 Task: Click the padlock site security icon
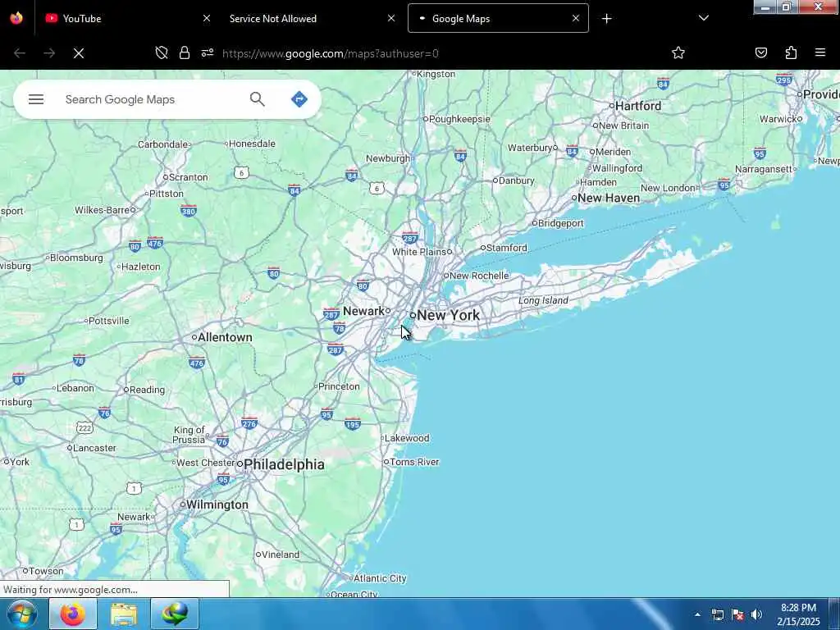pos(185,52)
